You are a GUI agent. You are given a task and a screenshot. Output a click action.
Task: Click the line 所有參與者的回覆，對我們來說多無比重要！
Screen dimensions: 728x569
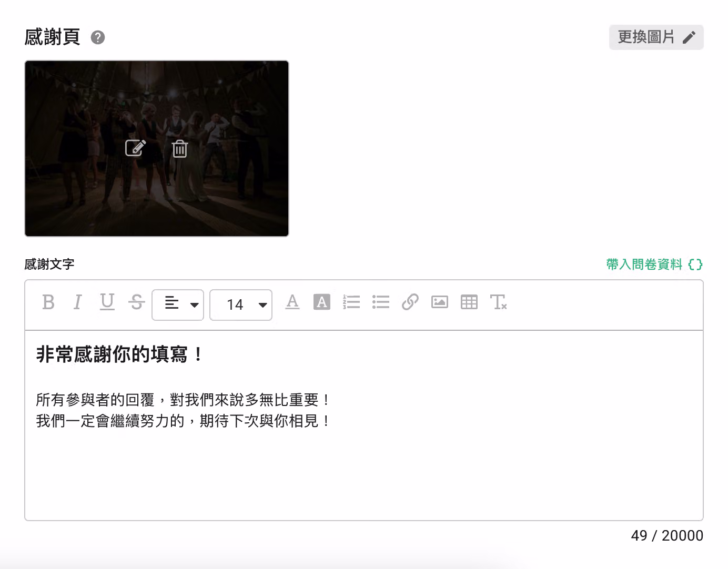183,400
